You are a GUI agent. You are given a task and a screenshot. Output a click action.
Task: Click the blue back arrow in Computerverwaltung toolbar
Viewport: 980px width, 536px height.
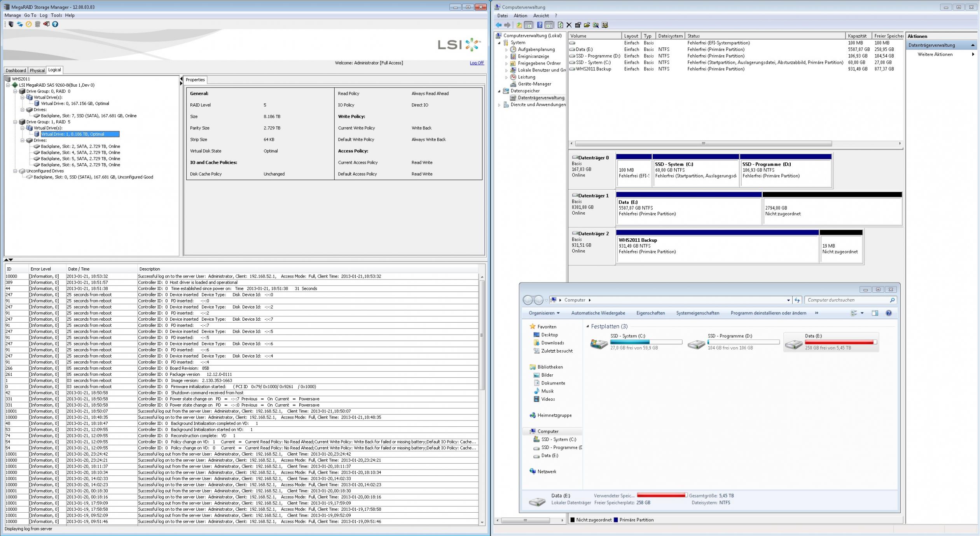pos(498,25)
